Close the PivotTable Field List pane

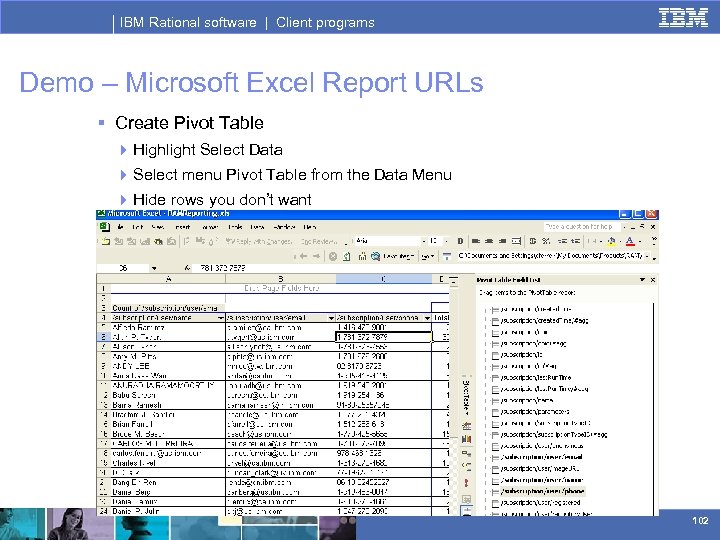pyautogui.click(x=653, y=280)
